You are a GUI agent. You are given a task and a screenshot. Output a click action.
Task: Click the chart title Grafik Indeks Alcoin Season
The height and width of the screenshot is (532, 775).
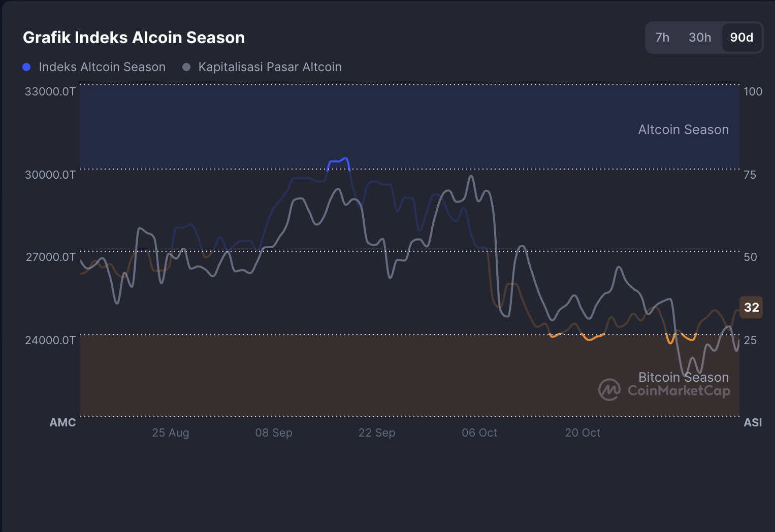tap(134, 37)
